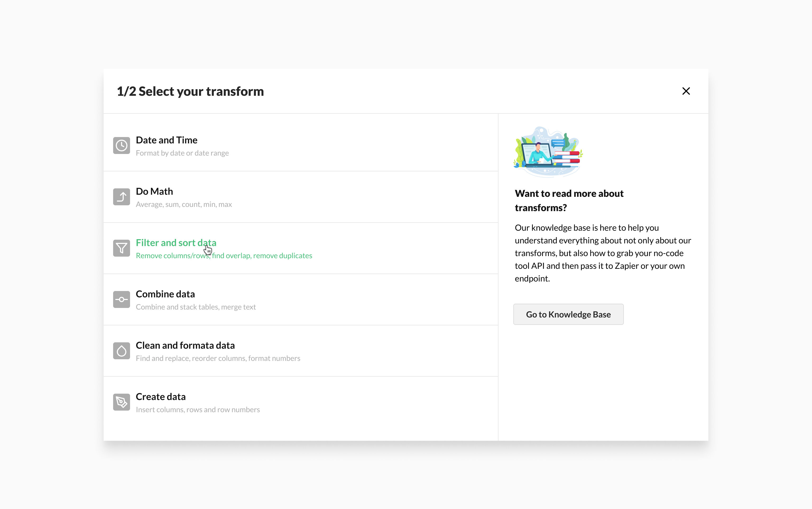Choose the Do Math transform title
This screenshot has width=812, height=509.
pyautogui.click(x=154, y=191)
